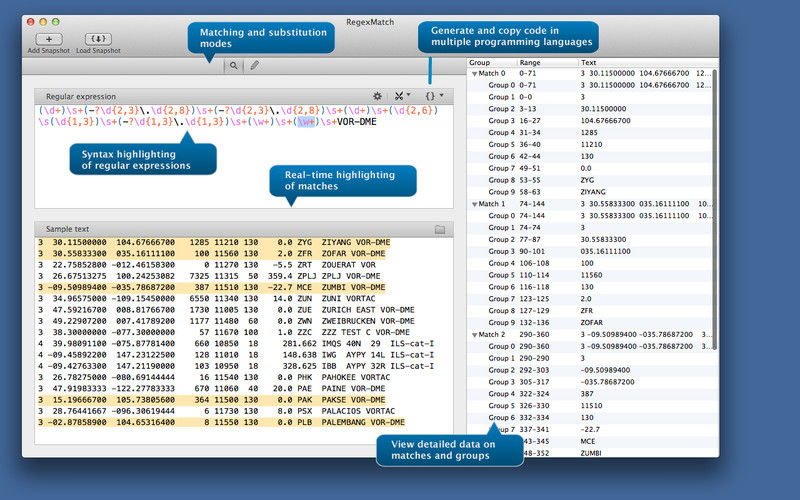Select the Group 4 row showing 1285
Viewport: 800px width, 500px height.
pyautogui.click(x=589, y=133)
